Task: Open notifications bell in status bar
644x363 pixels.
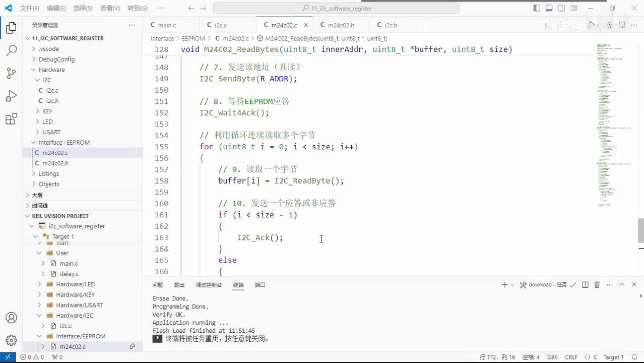Action: coord(635,357)
